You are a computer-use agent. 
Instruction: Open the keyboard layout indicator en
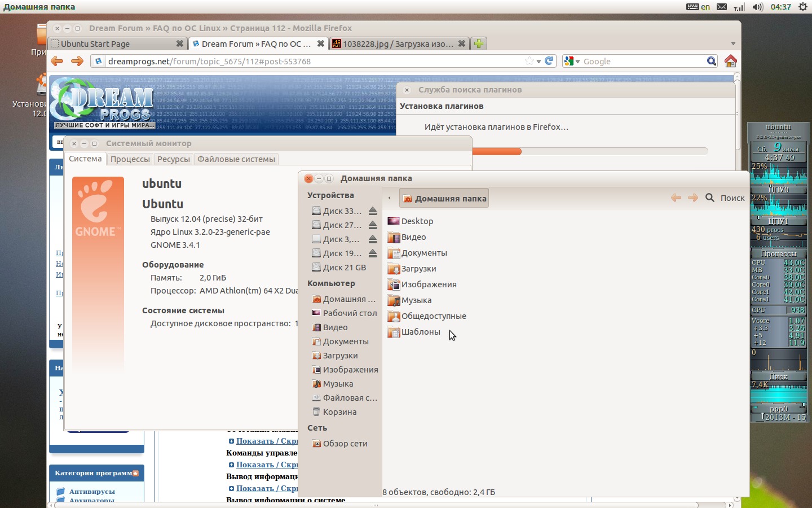[x=699, y=7]
